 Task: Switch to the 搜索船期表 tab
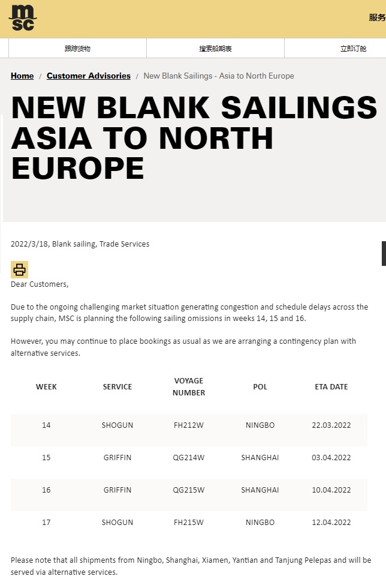click(215, 49)
